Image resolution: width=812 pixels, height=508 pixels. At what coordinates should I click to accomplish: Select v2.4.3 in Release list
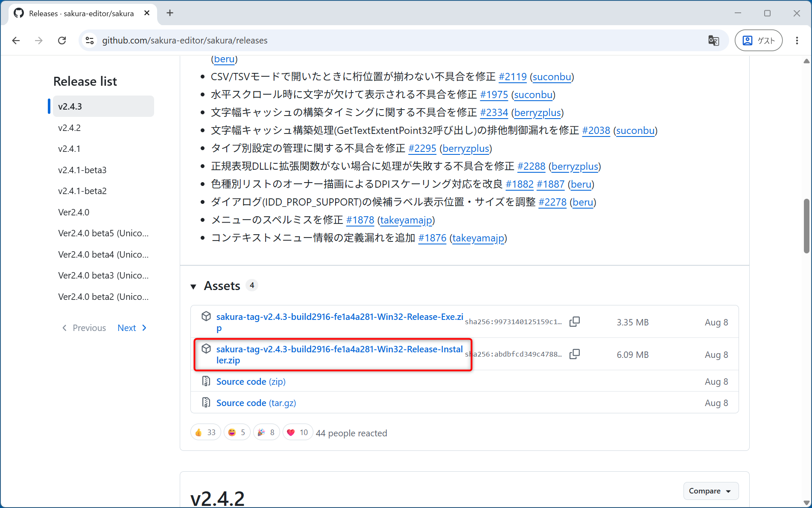coord(103,106)
